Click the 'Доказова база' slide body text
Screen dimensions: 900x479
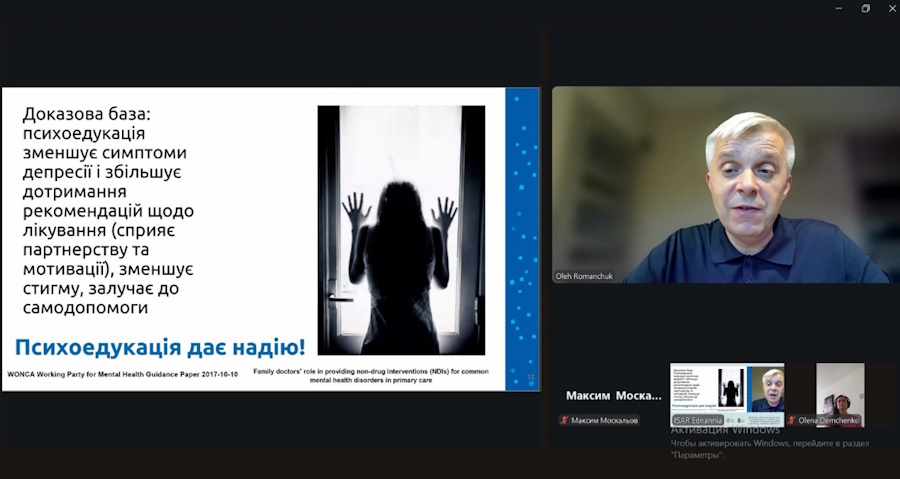pos(110,211)
